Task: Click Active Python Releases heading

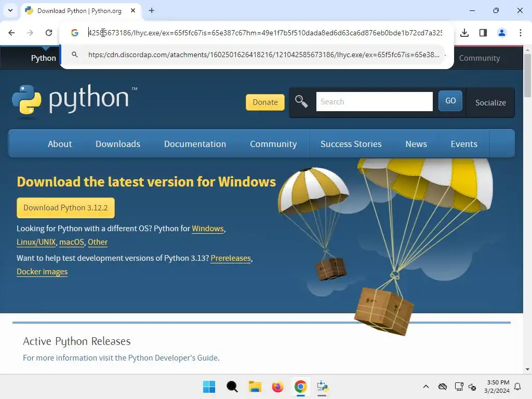Action: coord(77,341)
